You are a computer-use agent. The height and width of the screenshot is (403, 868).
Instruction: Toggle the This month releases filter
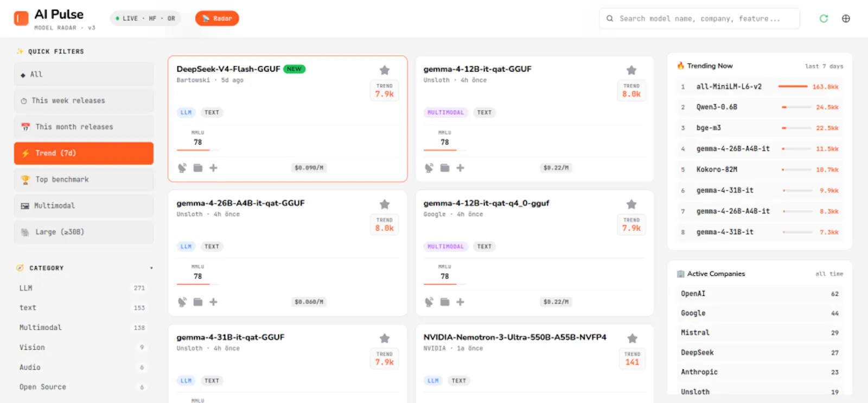84,127
